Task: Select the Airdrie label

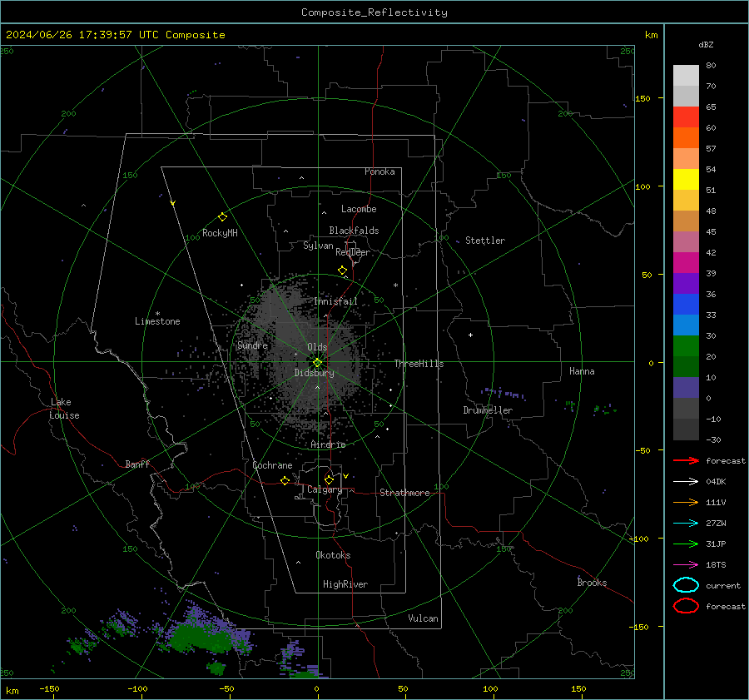Action: click(328, 444)
